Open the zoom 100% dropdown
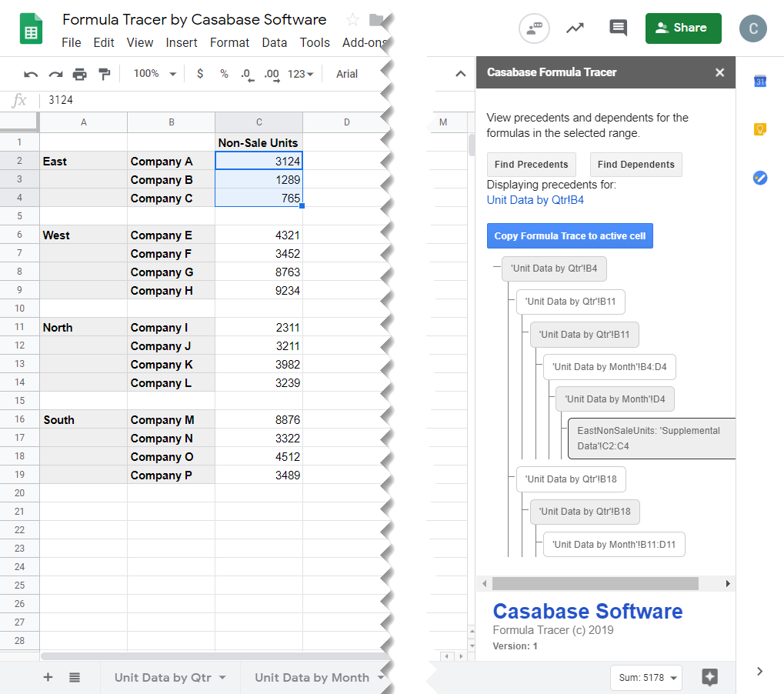 point(155,74)
